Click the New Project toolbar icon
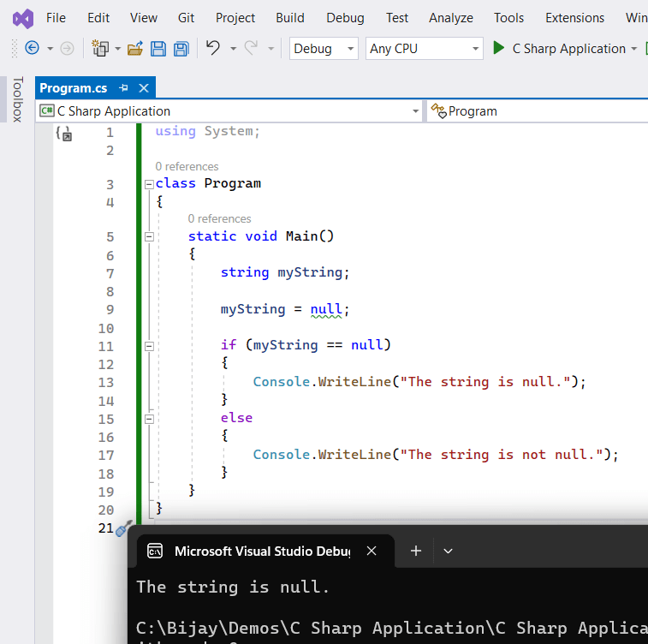The height and width of the screenshot is (644, 648). (x=99, y=48)
